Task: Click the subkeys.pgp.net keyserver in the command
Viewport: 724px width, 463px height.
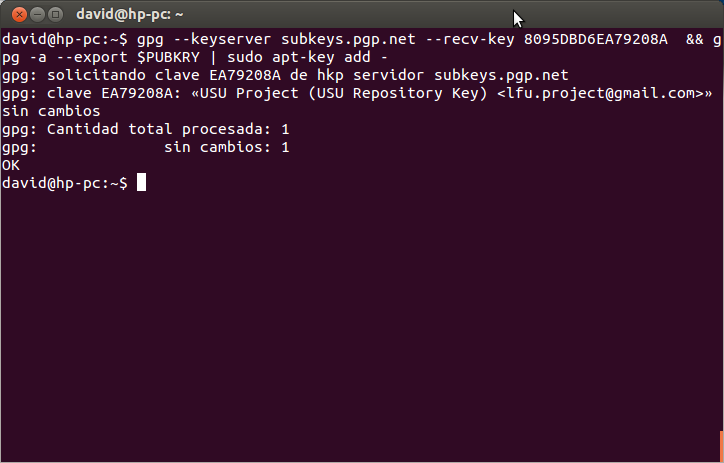Action: 349,40
